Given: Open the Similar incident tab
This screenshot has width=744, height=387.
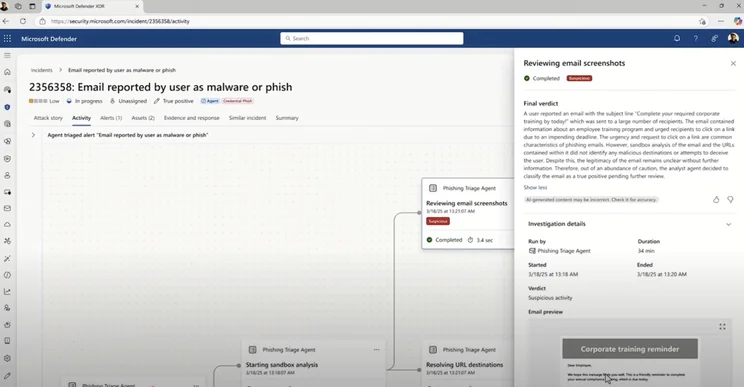Looking at the screenshot, I should (x=247, y=118).
